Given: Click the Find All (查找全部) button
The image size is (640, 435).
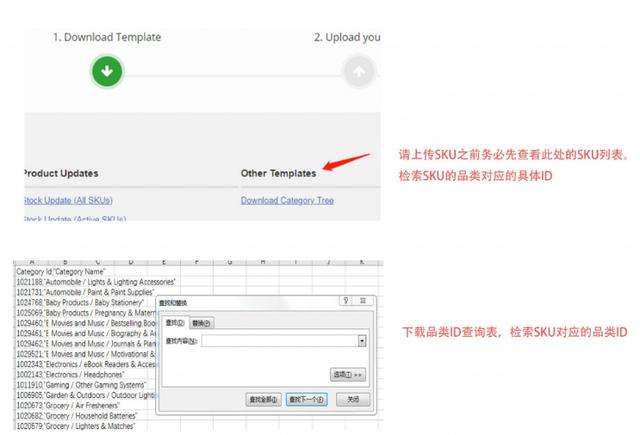Looking at the screenshot, I should tap(264, 399).
